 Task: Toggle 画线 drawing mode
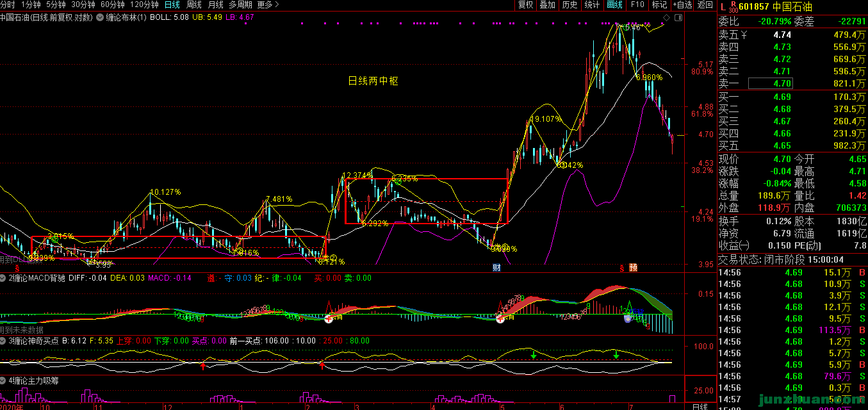(614, 5)
